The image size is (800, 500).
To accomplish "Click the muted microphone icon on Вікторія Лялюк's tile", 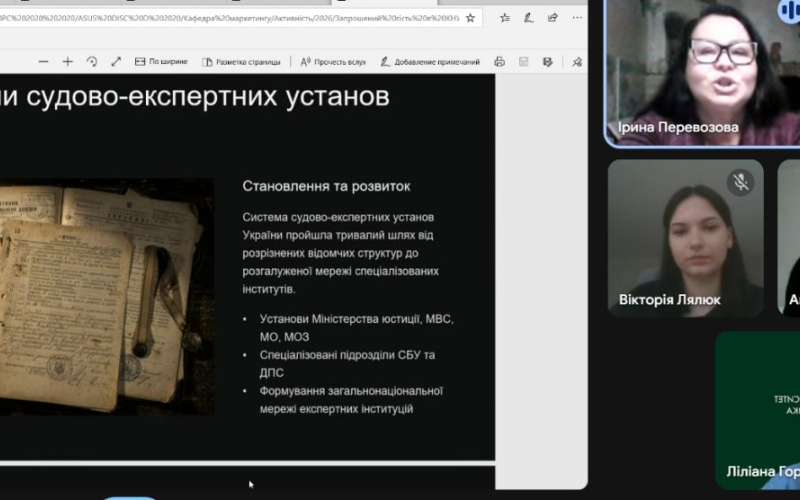I will (x=740, y=182).
